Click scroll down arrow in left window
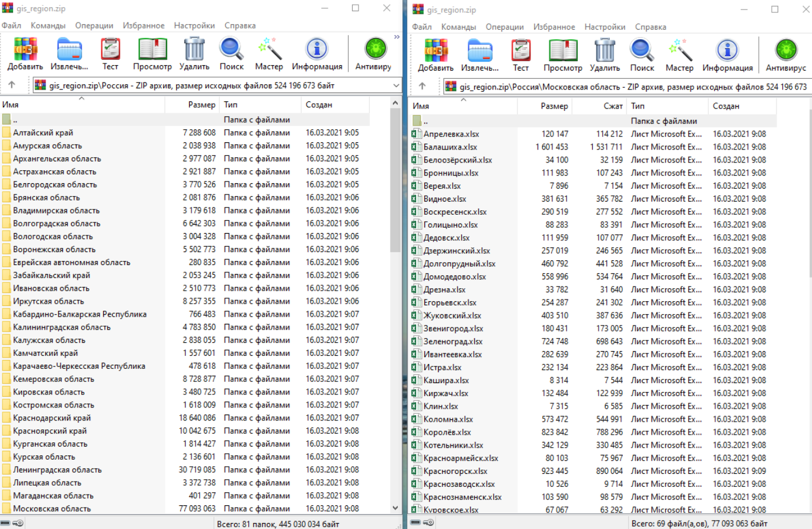Viewport: 812px width, 529px height. click(396, 508)
